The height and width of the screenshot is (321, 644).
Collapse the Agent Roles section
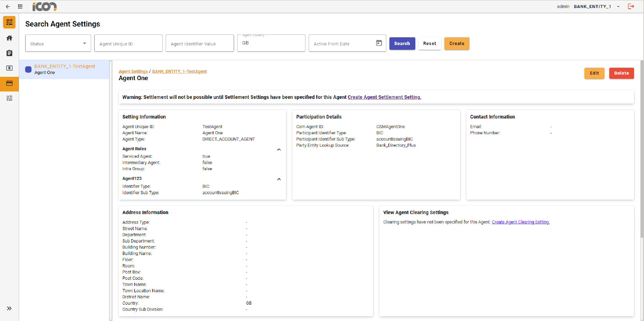point(279,149)
